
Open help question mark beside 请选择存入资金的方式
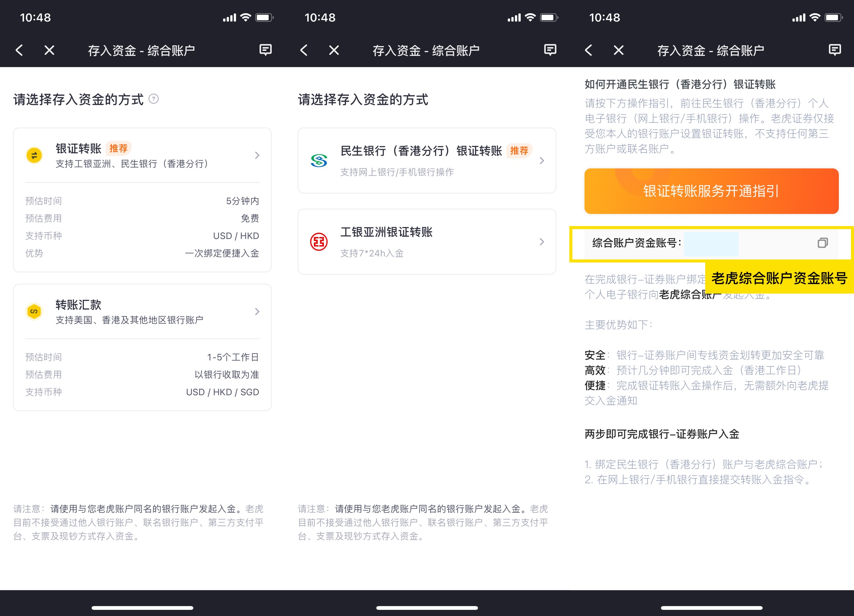(153, 99)
